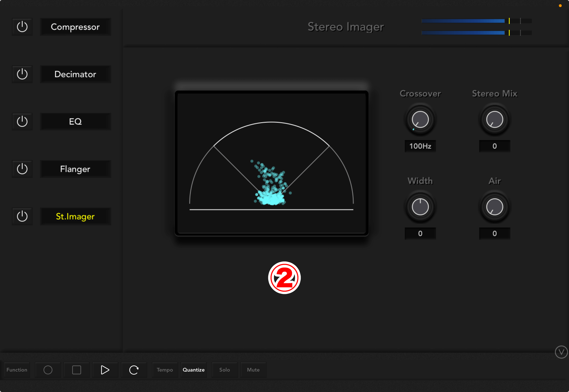
Task: Click the circled V collapse icon
Action: click(x=561, y=352)
